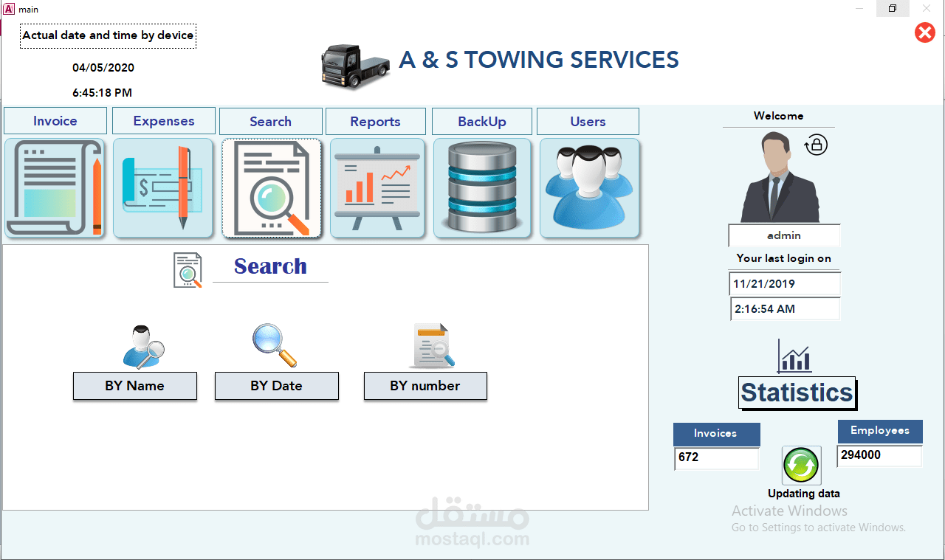Image resolution: width=945 pixels, height=560 pixels.
Task: Minimize the main window
Action: (859, 9)
